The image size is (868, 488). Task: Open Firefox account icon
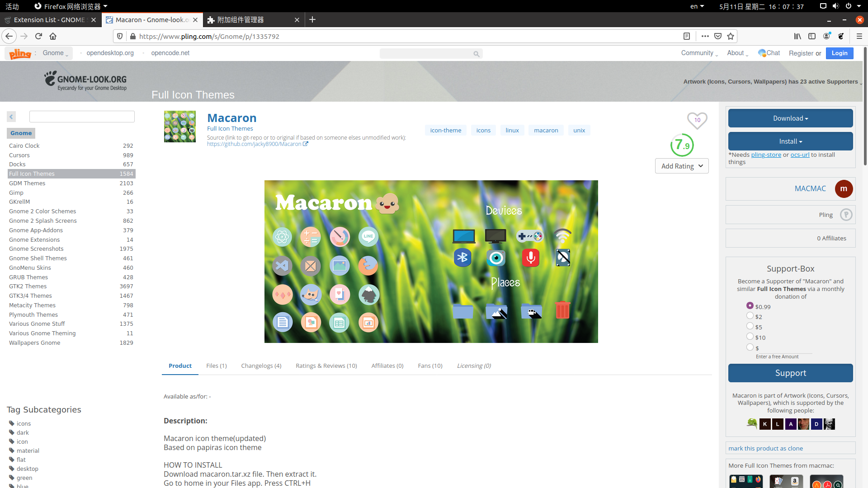click(827, 36)
